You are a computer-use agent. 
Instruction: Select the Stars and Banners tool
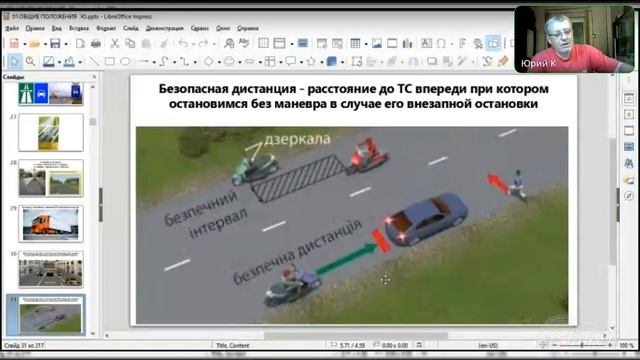pyautogui.click(x=311, y=62)
